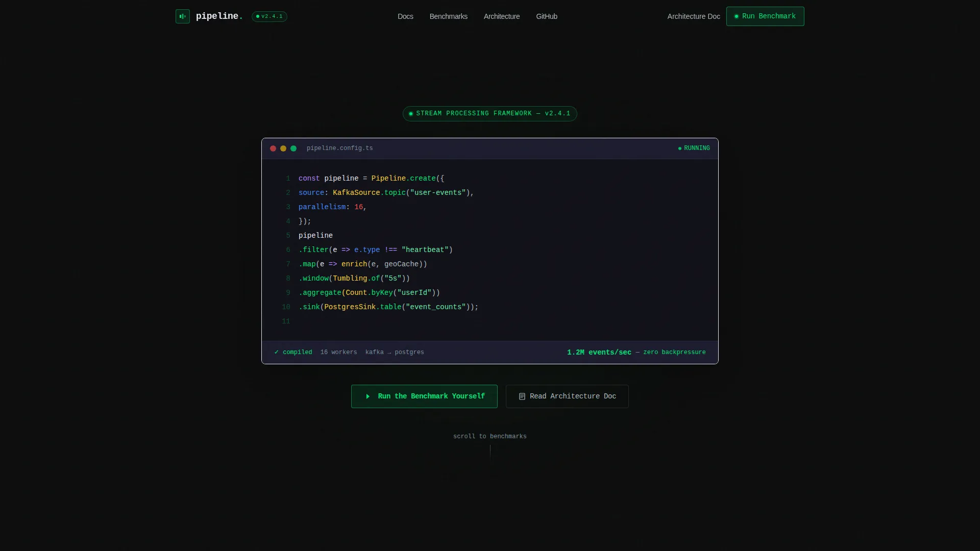
Task: Click the pipeline brand name
Action: coord(219,16)
